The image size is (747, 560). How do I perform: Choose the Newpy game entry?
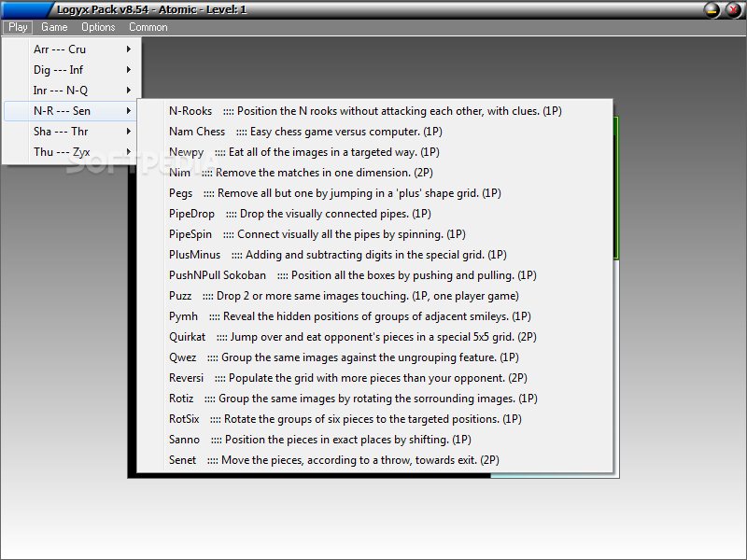pyautogui.click(x=374, y=152)
